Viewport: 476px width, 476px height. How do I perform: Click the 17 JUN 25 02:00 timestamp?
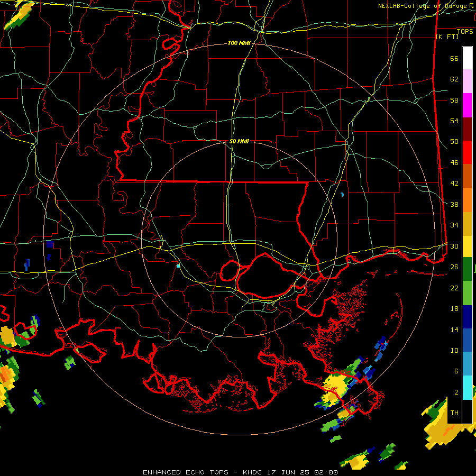[303, 472]
